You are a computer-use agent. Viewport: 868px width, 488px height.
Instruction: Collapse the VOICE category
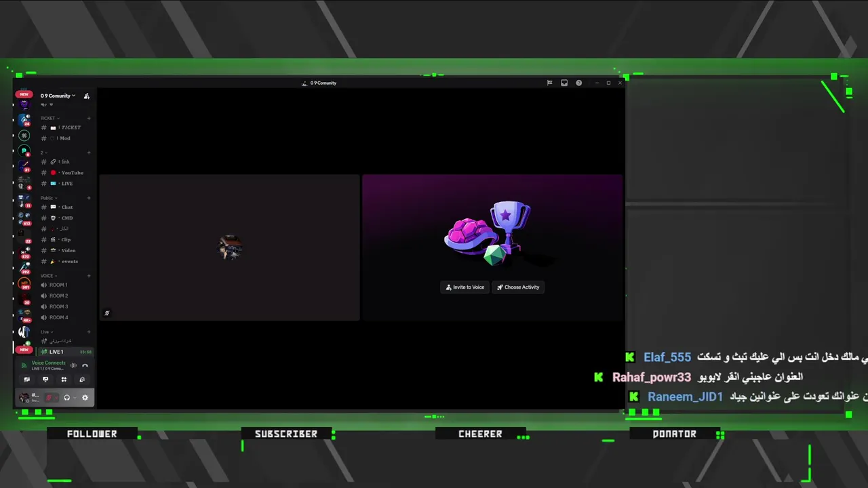48,276
